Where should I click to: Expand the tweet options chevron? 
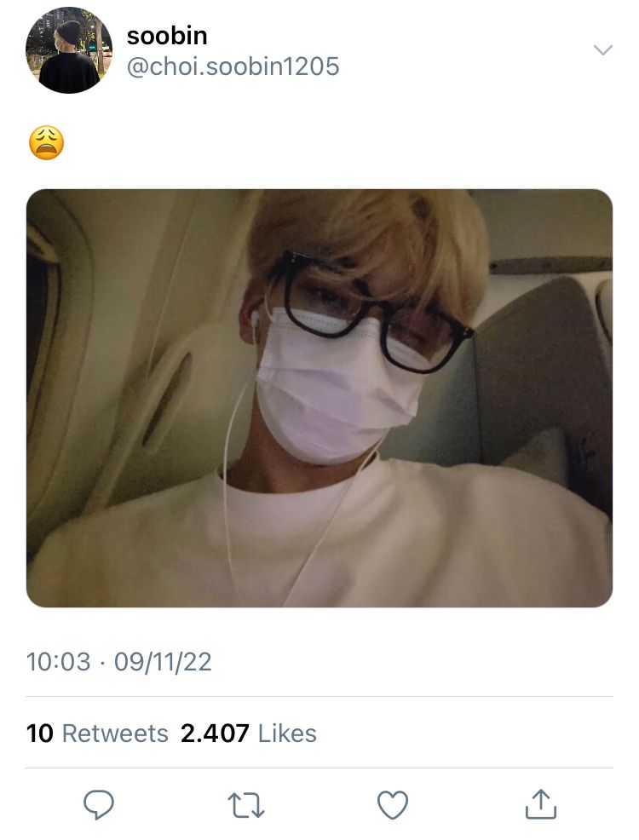click(603, 49)
